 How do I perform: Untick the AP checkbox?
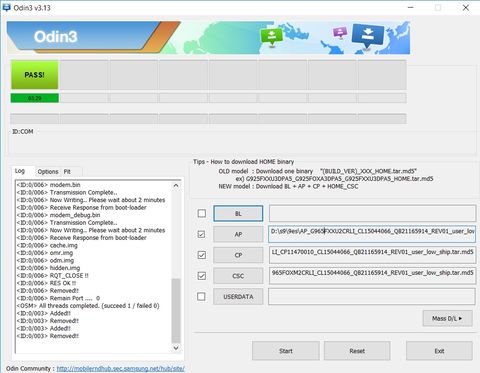201,234
